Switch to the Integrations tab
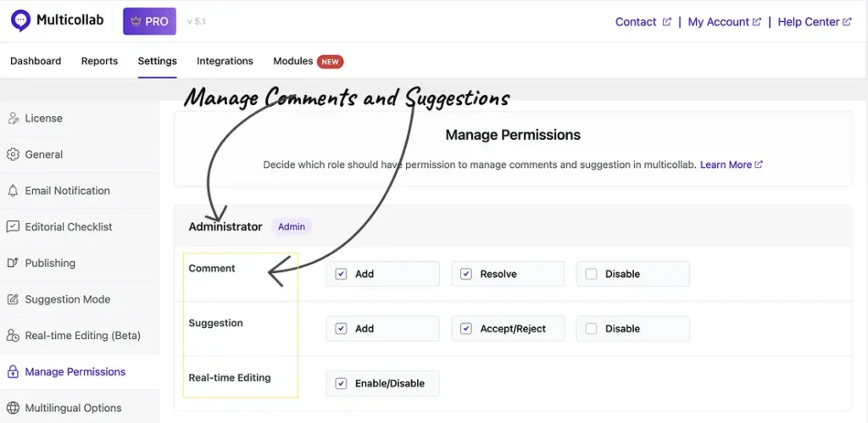The image size is (868, 423). pyautogui.click(x=225, y=61)
